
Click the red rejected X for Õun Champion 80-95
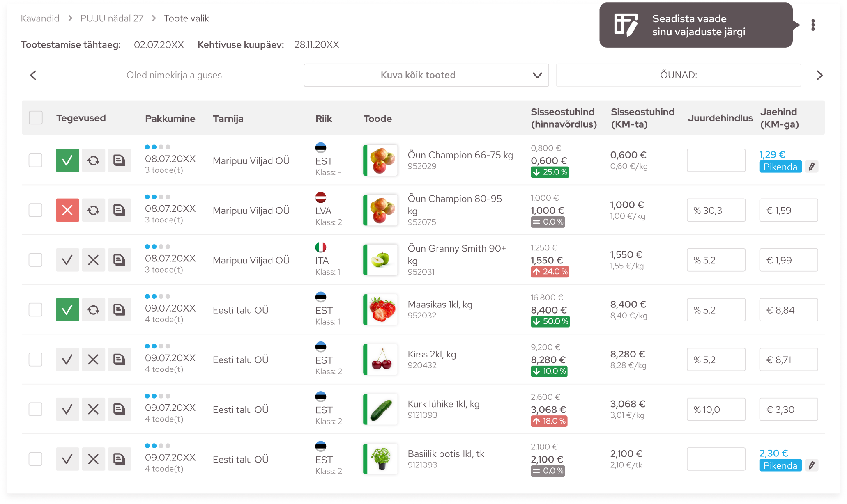67,210
